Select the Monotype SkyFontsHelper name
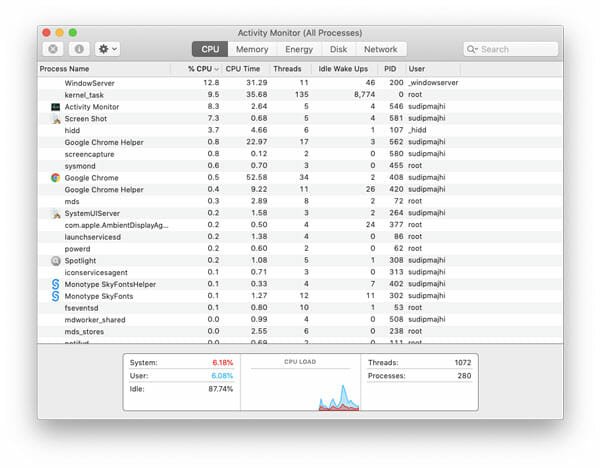The image size is (600, 468). tap(110, 284)
